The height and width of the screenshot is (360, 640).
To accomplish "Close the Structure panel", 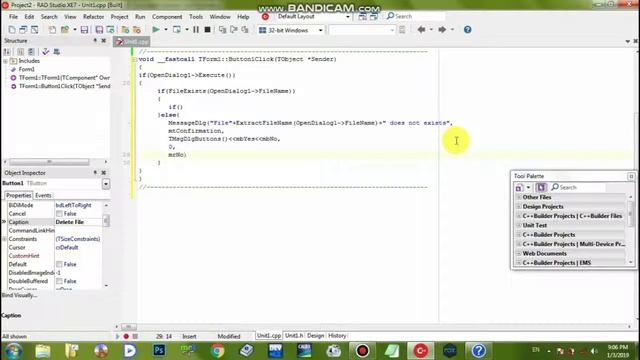I will tap(104, 41).
